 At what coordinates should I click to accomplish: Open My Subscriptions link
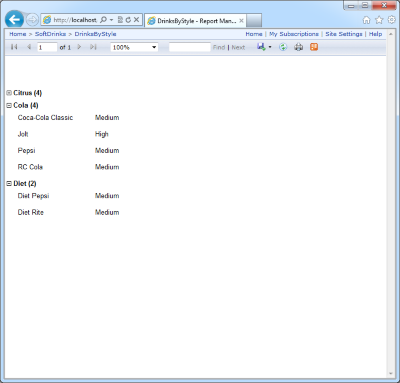(x=294, y=34)
